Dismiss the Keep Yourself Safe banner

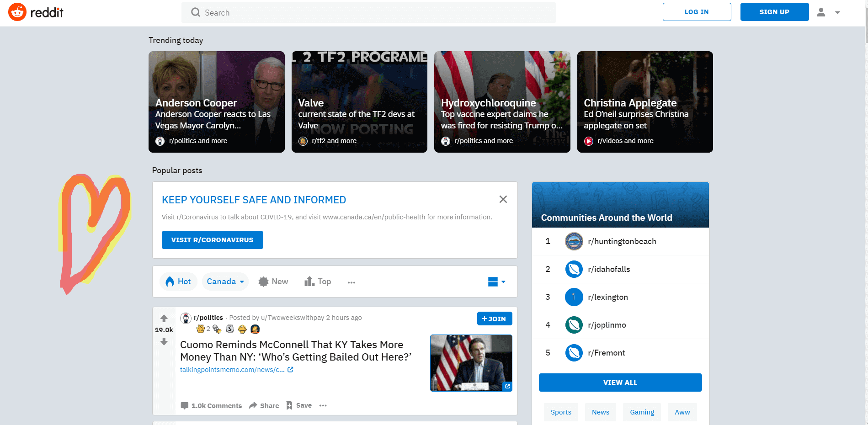(503, 199)
